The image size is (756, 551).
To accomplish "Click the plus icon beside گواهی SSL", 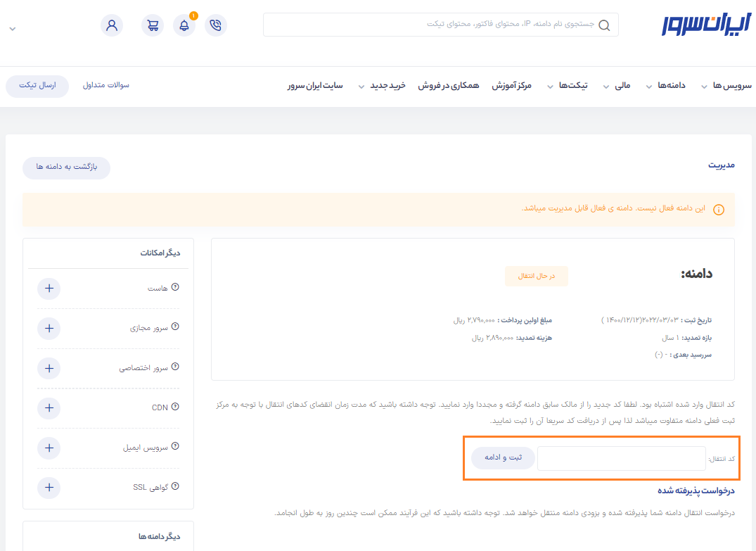I will click(x=49, y=487).
